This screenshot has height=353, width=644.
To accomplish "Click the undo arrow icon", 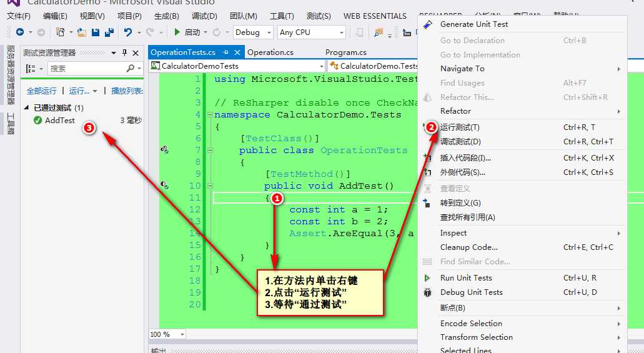I will (x=128, y=32).
